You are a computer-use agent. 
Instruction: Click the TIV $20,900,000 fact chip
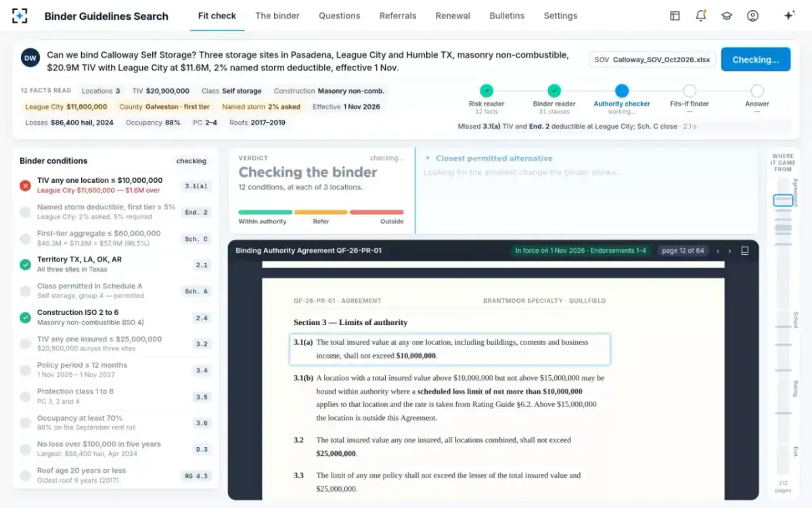click(161, 91)
